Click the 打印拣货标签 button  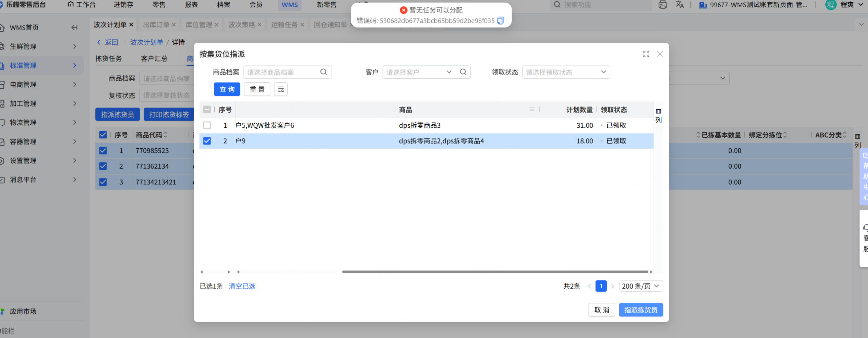click(x=169, y=115)
